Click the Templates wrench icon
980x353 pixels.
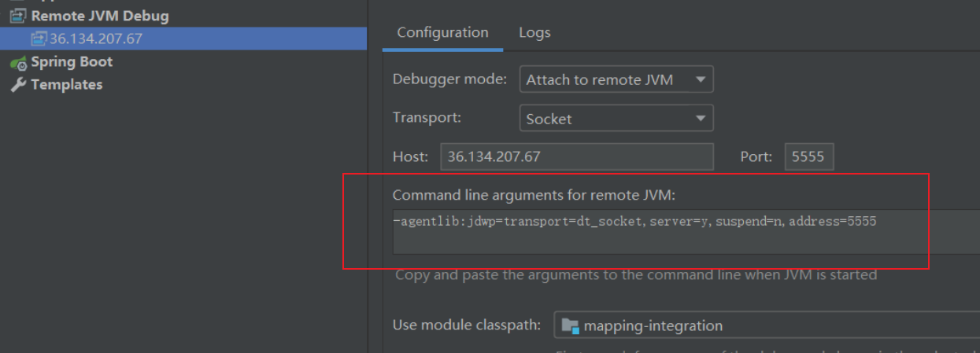tap(17, 85)
